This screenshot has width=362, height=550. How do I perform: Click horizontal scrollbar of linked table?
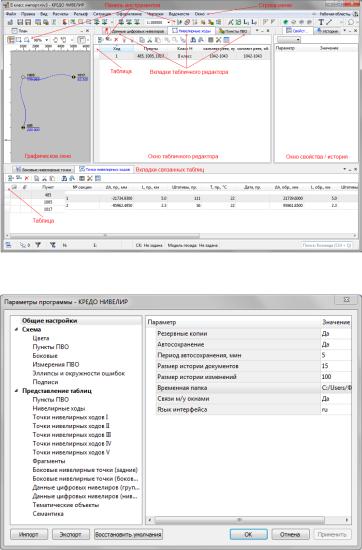click(x=105, y=235)
